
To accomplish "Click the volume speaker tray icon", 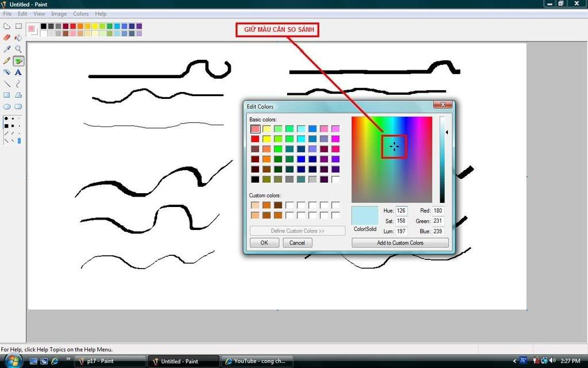I will (552, 361).
